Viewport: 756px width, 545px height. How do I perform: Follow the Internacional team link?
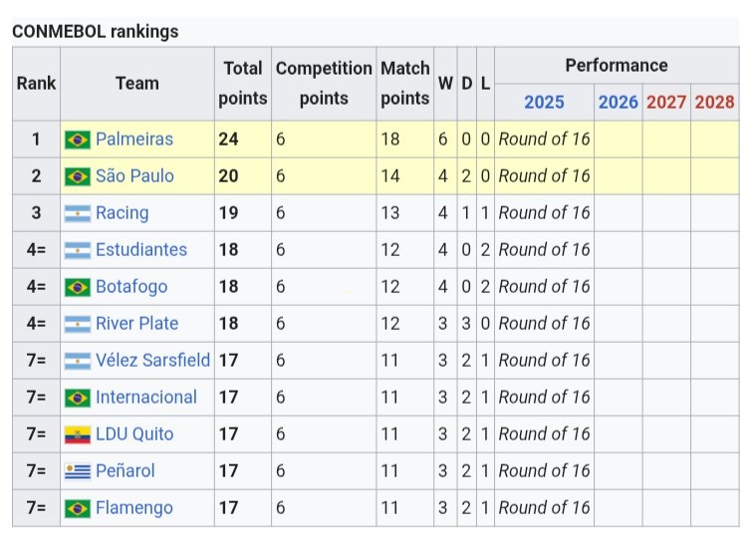[x=146, y=397]
